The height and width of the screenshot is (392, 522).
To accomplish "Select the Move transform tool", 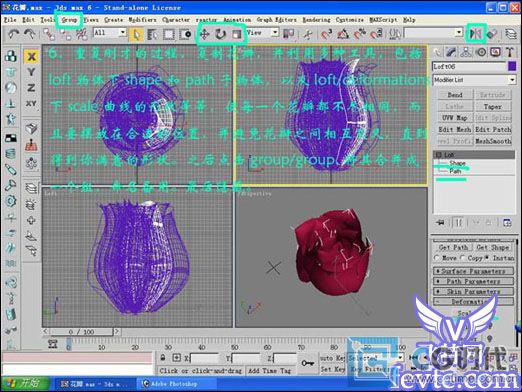I will point(204,34).
